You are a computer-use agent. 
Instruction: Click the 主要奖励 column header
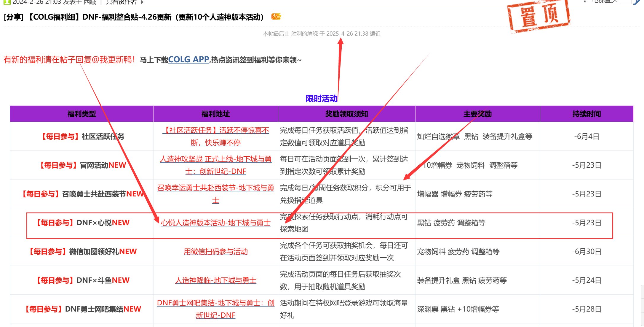tap(478, 114)
